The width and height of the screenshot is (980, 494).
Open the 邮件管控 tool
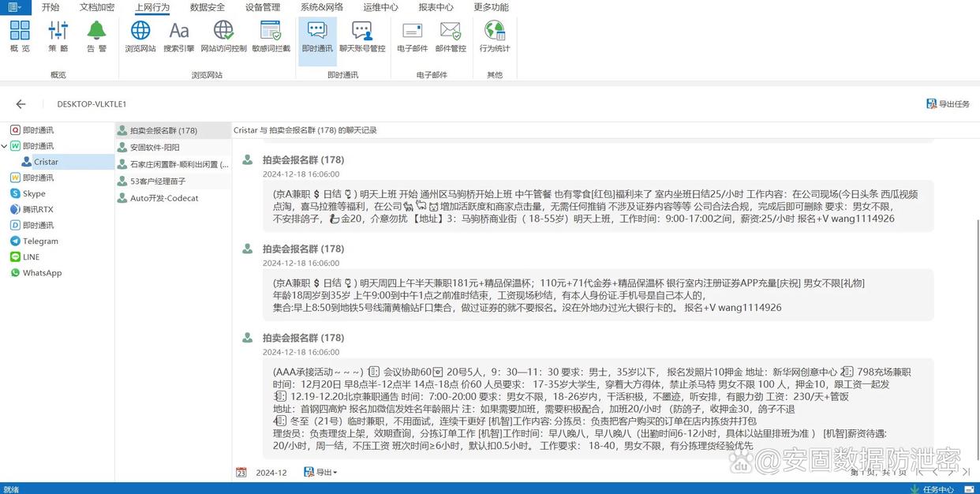pyautogui.click(x=451, y=36)
